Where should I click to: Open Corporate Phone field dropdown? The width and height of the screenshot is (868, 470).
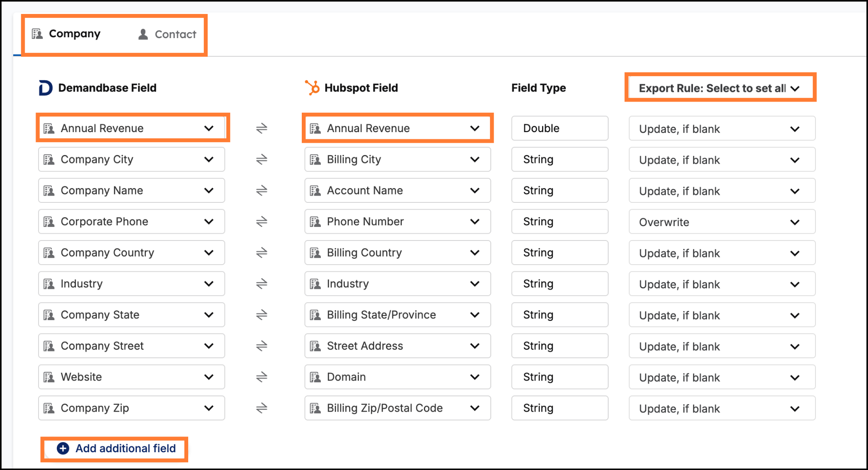pos(131,221)
